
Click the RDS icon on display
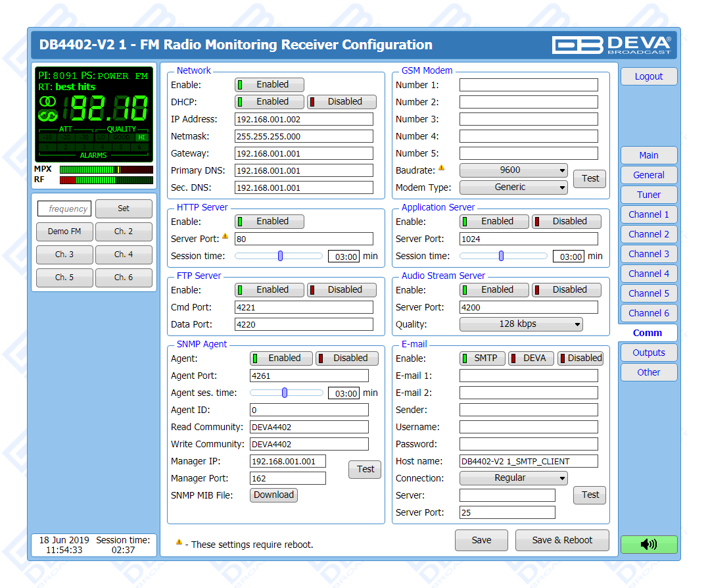[x=48, y=115]
